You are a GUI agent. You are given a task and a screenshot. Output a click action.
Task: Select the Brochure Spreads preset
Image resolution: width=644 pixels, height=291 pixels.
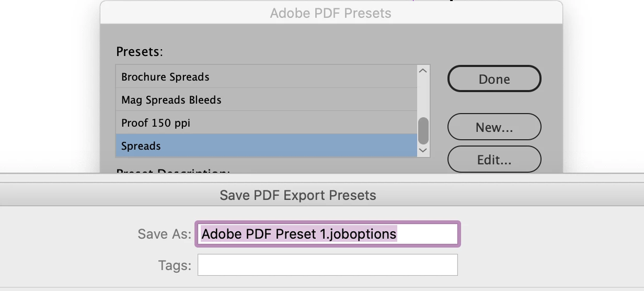165,77
